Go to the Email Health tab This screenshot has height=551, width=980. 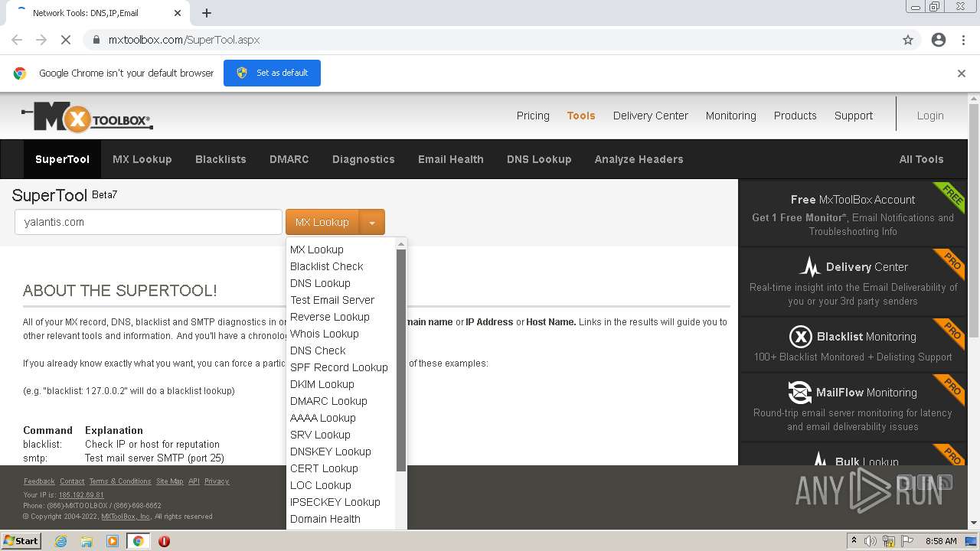(x=451, y=159)
